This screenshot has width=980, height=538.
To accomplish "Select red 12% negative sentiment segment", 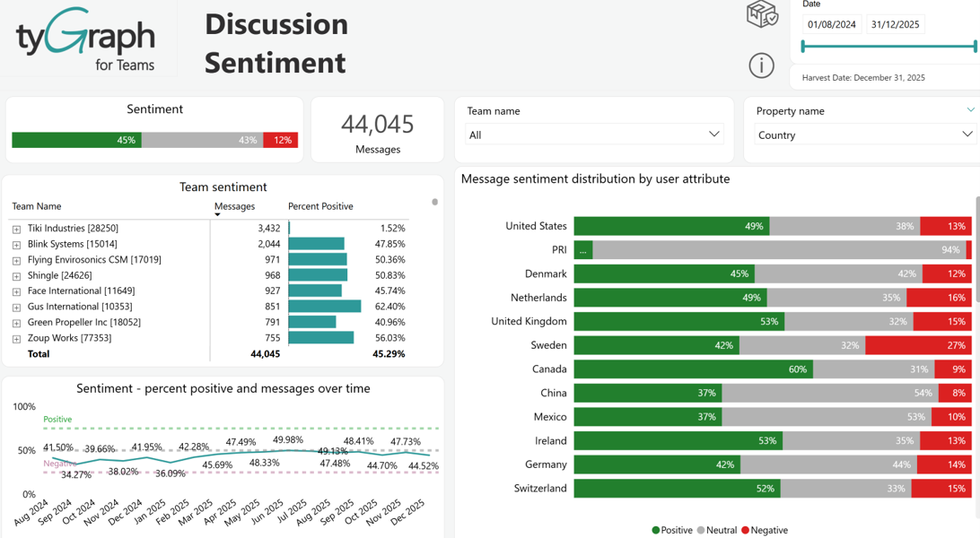I will [281, 140].
